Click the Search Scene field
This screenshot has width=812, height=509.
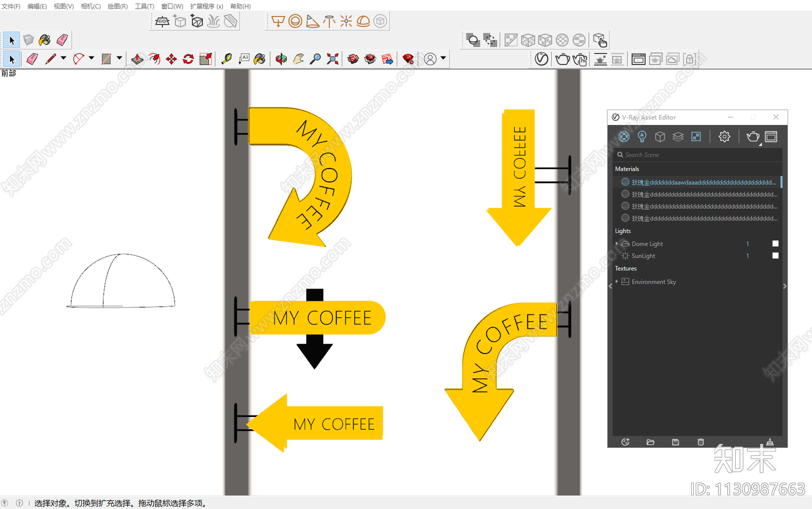(x=697, y=154)
